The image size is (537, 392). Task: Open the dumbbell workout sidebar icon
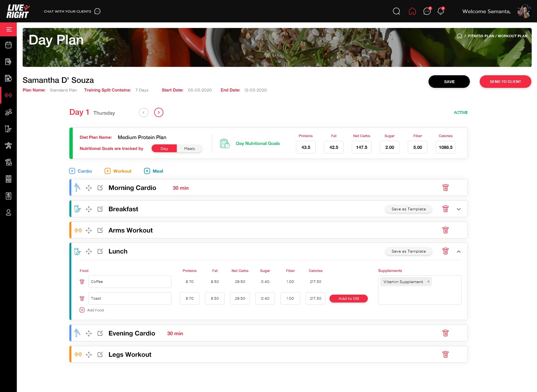(x=8, y=95)
